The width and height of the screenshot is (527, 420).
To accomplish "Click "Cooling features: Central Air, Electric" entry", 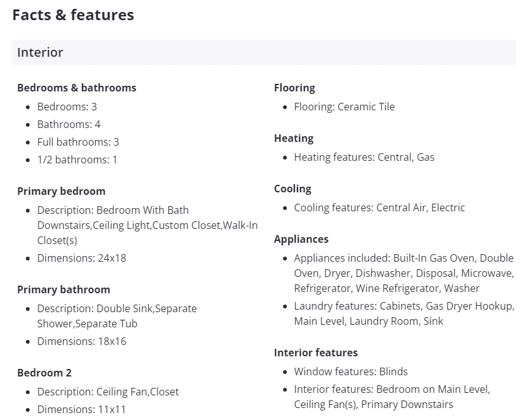I will pos(379,207).
